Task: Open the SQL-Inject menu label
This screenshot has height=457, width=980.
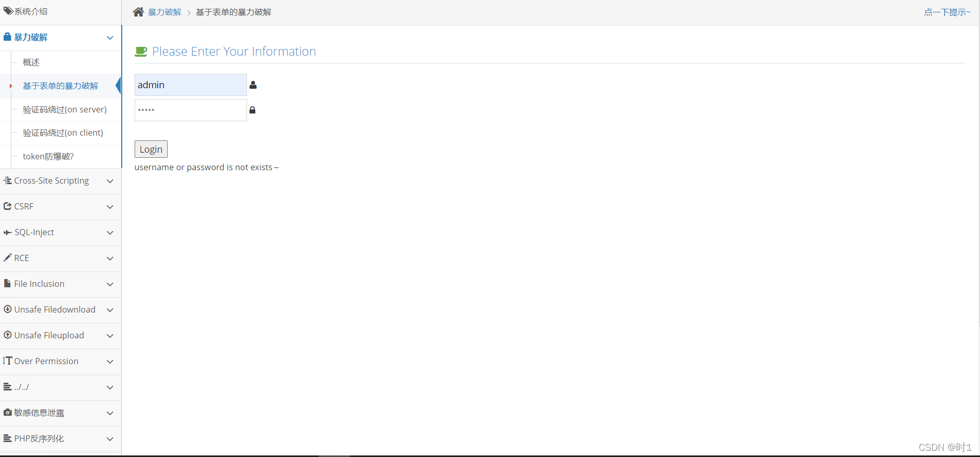Action: click(x=34, y=232)
